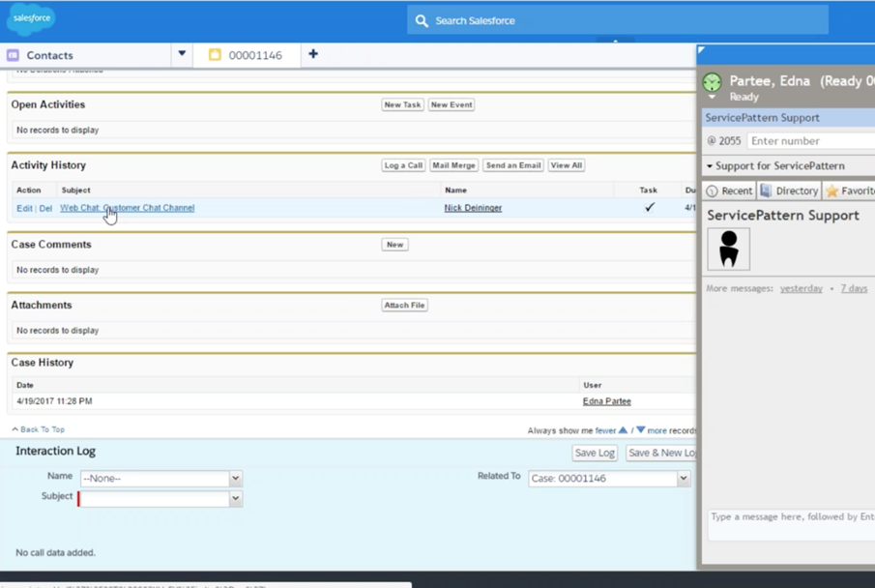The height and width of the screenshot is (588, 875).
Task: Click the 4/19/2017 11:28 PM date cell
Action: [x=54, y=401]
